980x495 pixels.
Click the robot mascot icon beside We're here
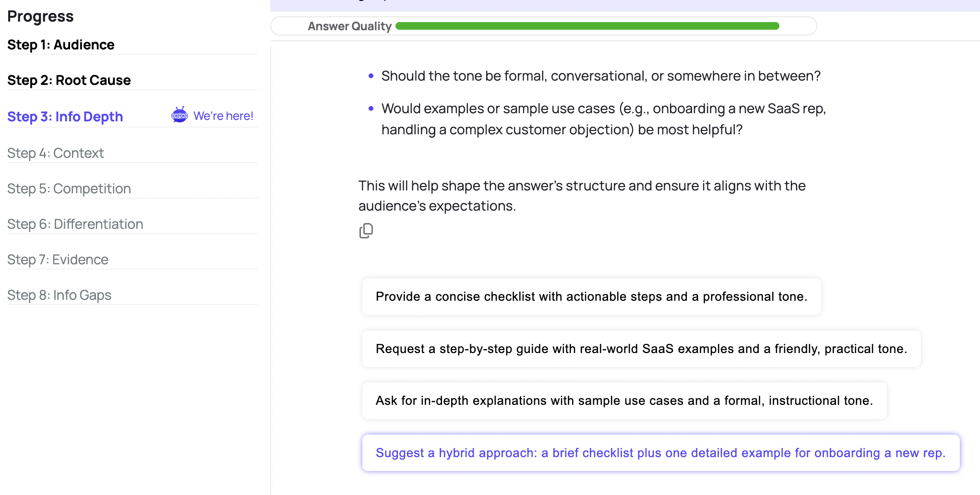[179, 115]
